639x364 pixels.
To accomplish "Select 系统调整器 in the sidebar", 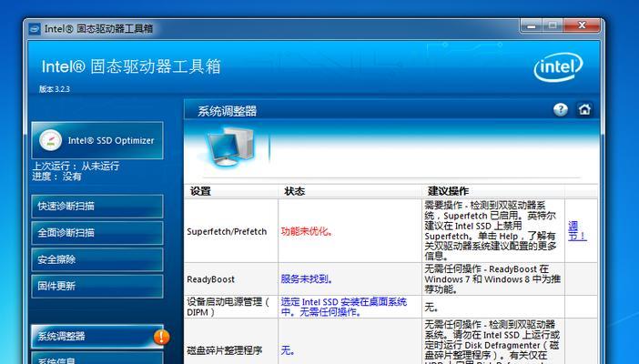I will 97,337.
